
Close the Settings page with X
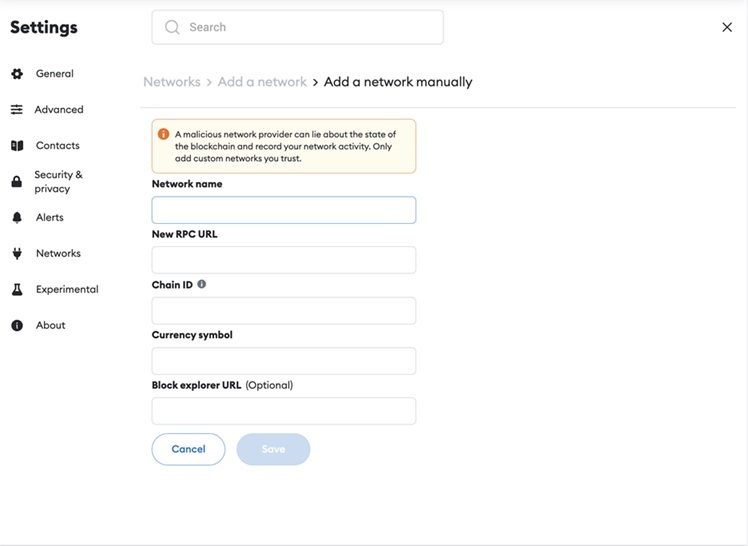click(x=727, y=28)
